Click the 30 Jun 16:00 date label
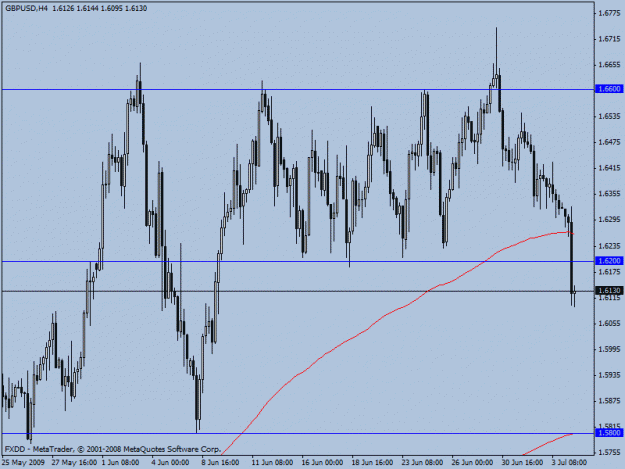This screenshot has height=469, width=625. tap(522, 463)
